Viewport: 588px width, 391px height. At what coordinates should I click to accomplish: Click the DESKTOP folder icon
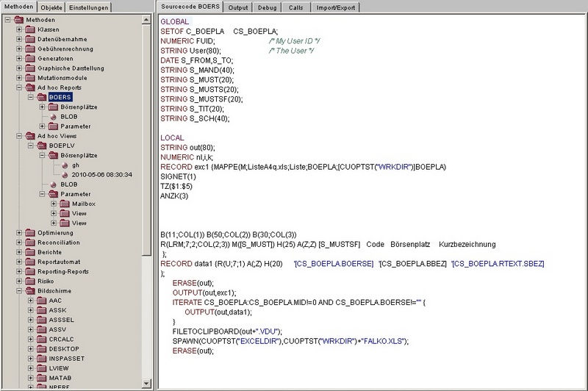pos(42,348)
